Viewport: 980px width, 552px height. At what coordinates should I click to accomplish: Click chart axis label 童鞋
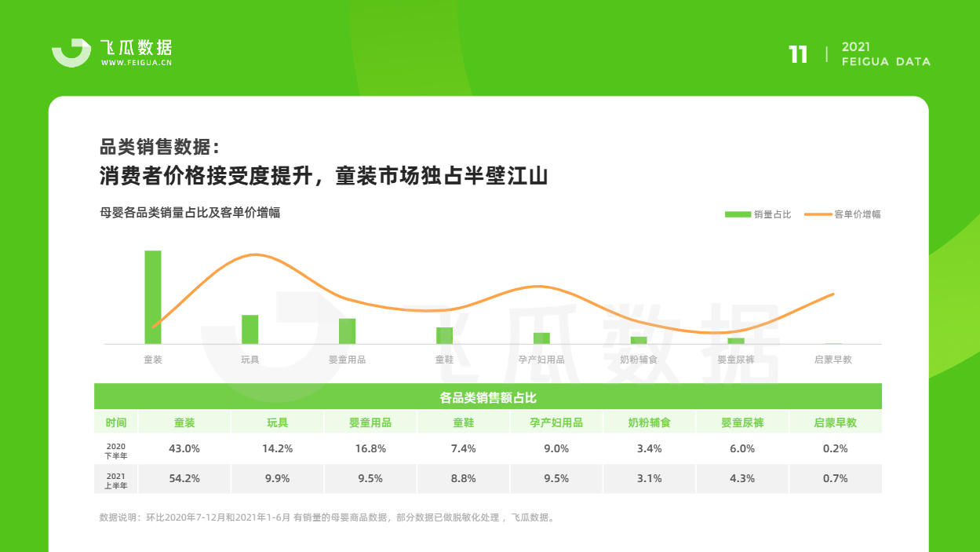[x=445, y=360]
